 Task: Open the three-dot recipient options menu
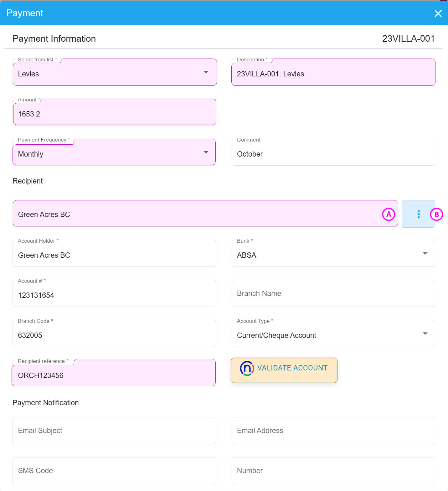418,214
